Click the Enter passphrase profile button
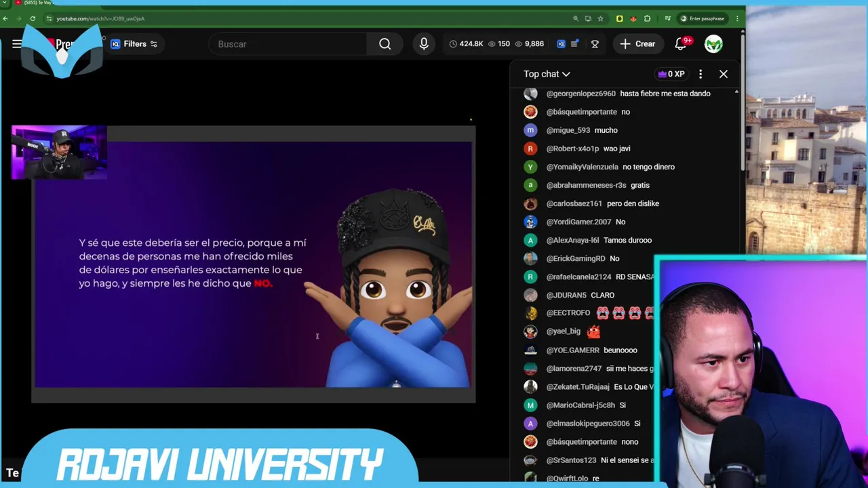The height and width of the screenshot is (488, 868). click(703, 18)
